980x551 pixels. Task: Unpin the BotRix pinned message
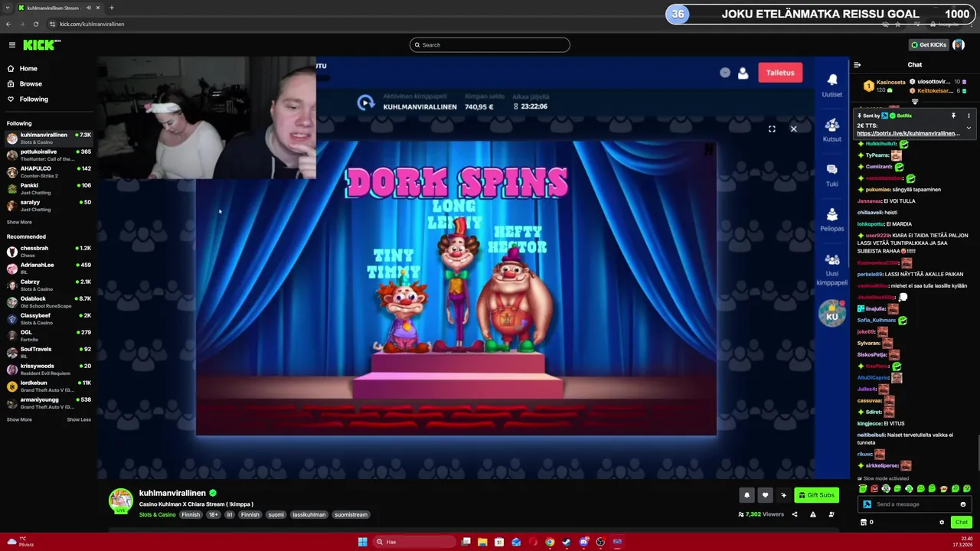pos(953,116)
